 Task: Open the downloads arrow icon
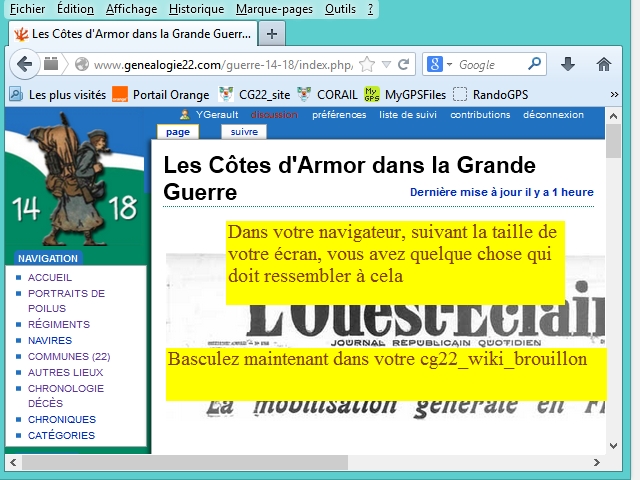(x=568, y=64)
